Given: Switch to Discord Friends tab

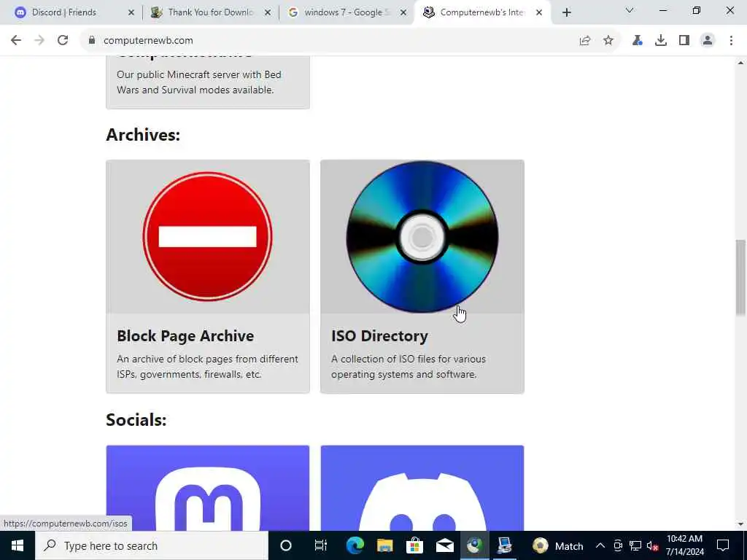Looking at the screenshot, I should pos(74,12).
